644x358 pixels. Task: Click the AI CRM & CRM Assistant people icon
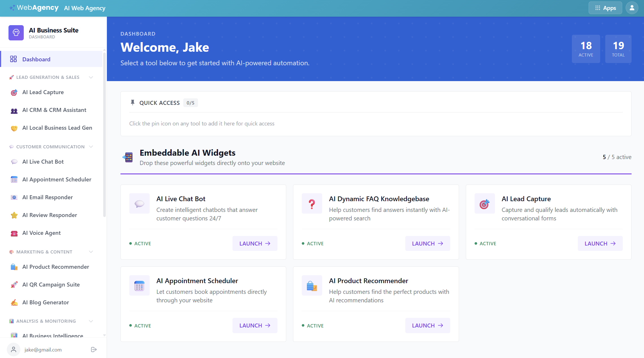click(14, 110)
